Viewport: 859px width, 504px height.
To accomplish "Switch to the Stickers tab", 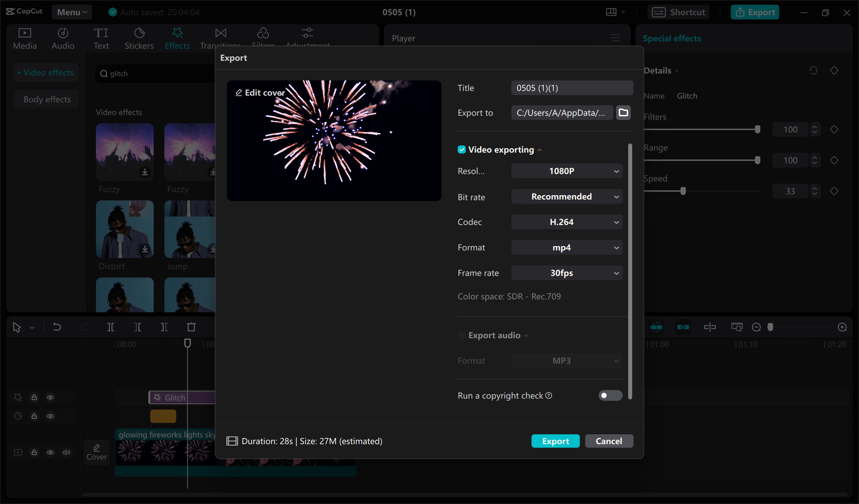I will point(139,38).
